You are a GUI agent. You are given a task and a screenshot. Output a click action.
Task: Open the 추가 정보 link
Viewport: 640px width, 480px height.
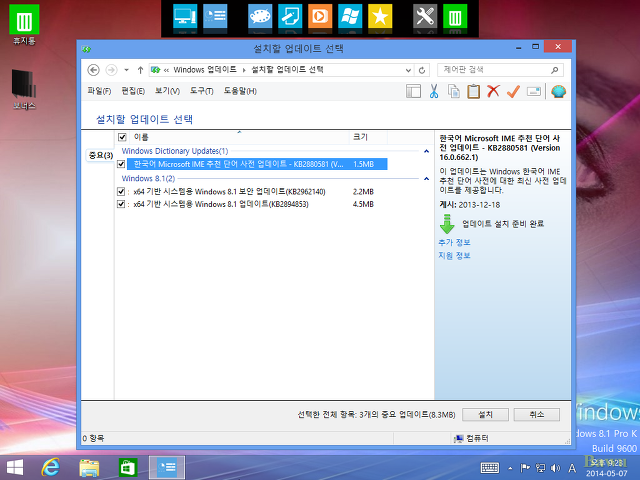pos(454,242)
